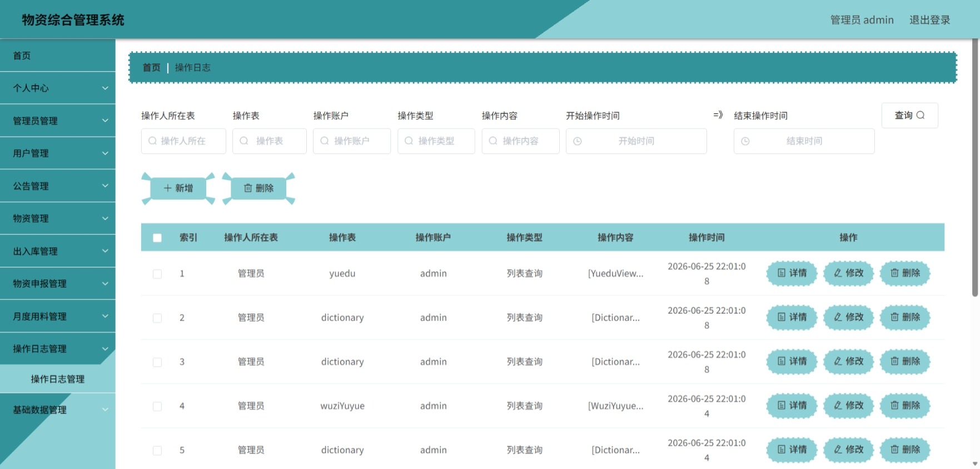Click the edit pencil icon in row 5 修改
Image resolution: width=980 pixels, height=469 pixels.
coord(838,449)
